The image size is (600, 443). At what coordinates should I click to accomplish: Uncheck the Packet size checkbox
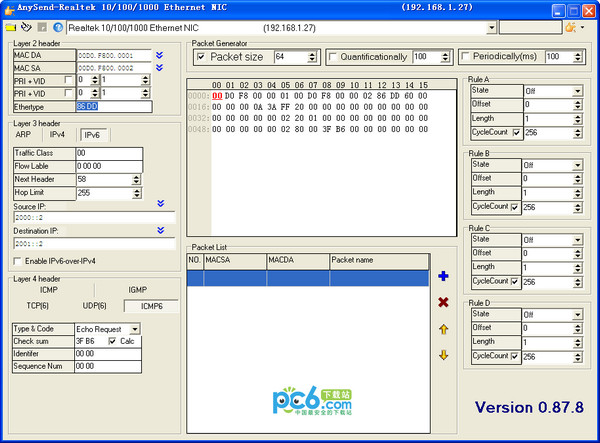tap(201, 57)
